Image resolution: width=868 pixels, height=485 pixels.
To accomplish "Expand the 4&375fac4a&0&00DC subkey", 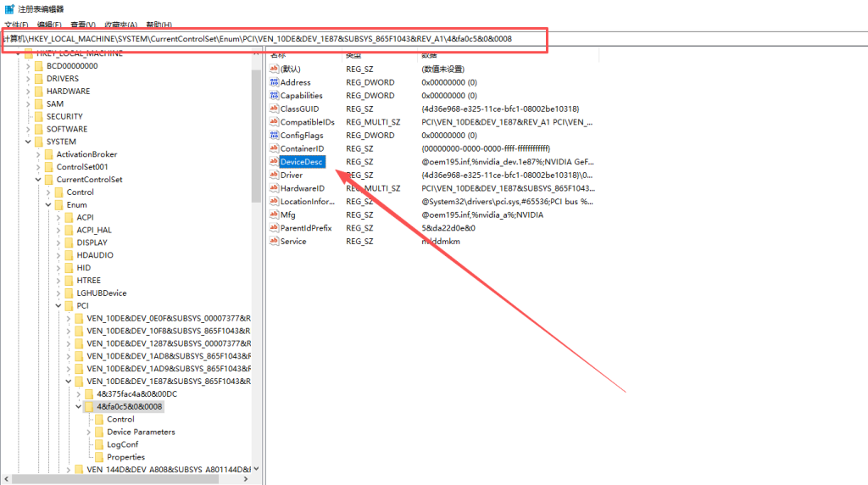I will (x=79, y=394).
